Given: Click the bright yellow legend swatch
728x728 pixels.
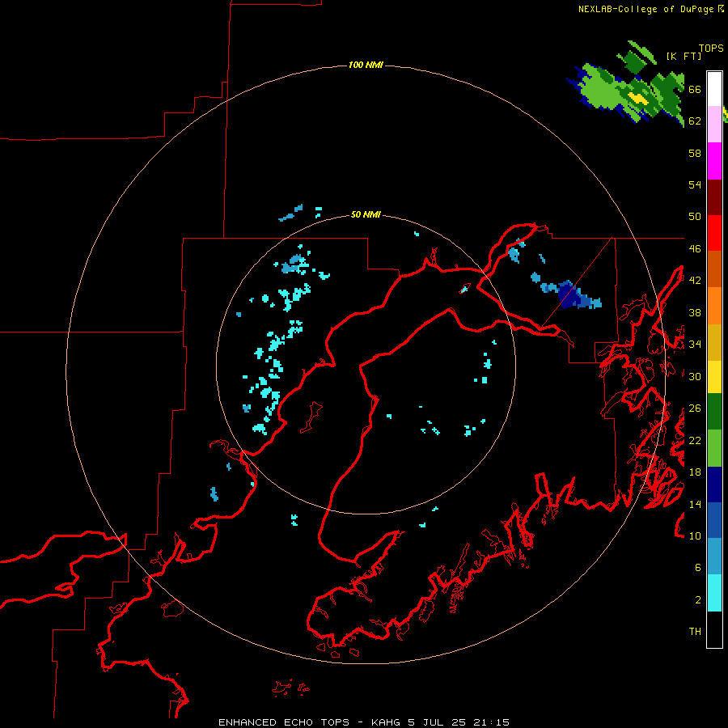Looking at the screenshot, I should click(x=714, y=377).
